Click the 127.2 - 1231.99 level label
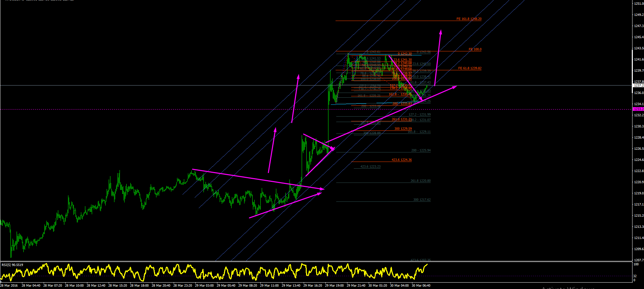 pos(420,115)
